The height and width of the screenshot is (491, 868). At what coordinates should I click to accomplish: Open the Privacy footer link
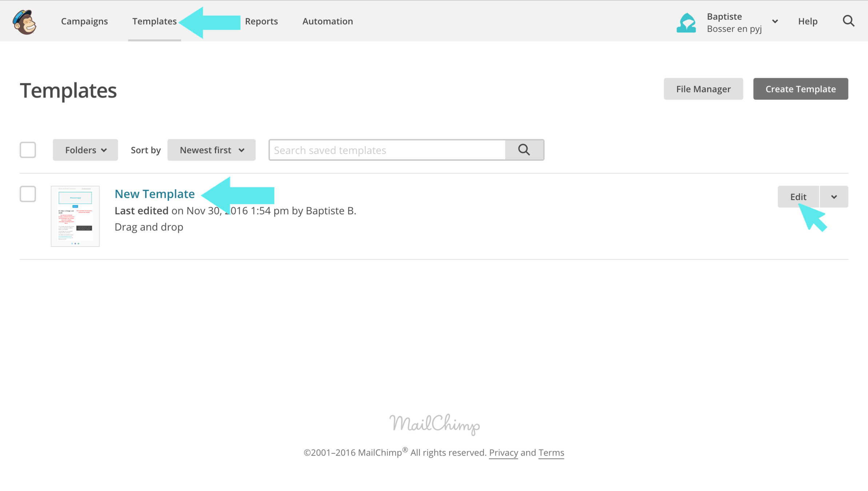click(x=503, y=452)
